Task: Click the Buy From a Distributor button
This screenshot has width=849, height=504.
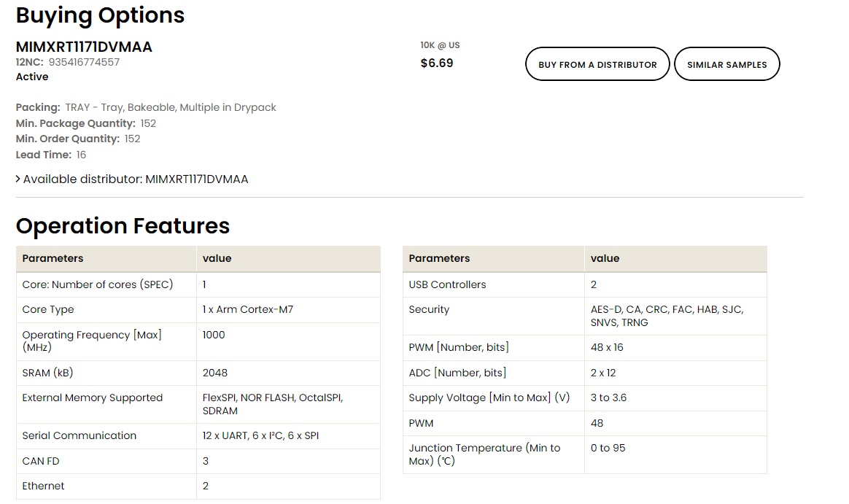Action: [x=597, y=64]
